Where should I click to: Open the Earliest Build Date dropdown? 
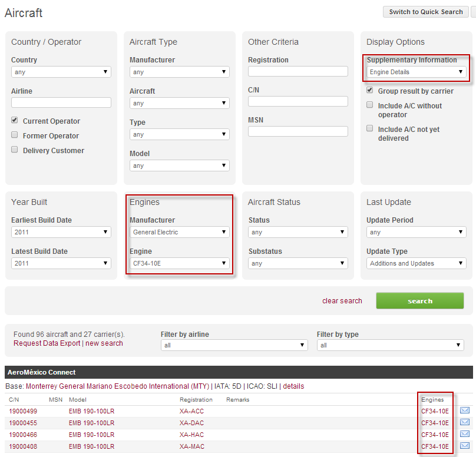pyautogui.click(x=61, y=232)
